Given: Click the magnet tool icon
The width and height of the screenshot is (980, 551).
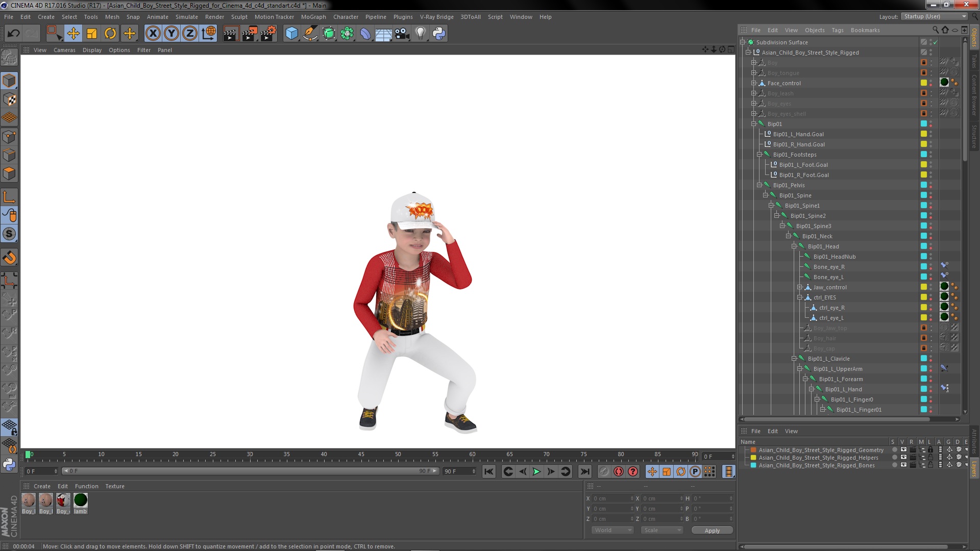Looking at the screenshot, I should [9, 258].
